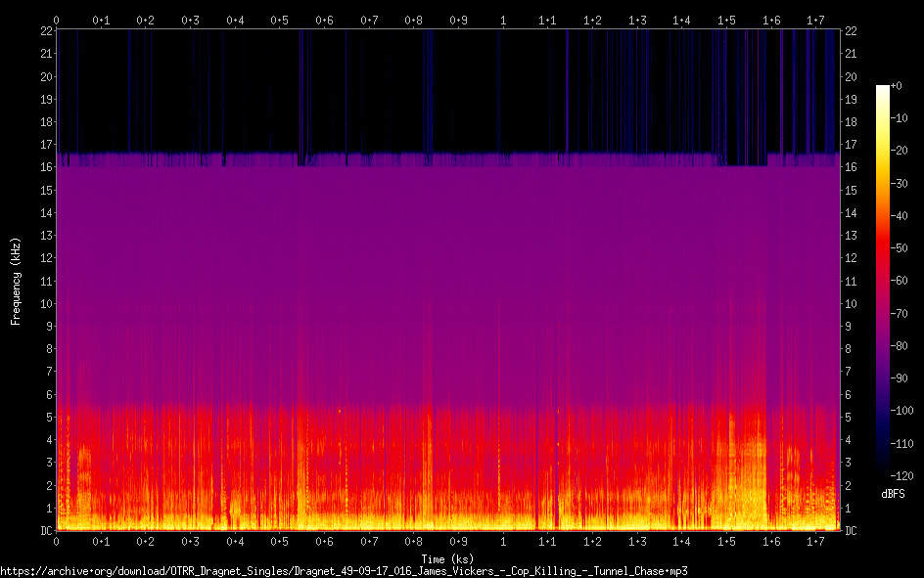
Task: Click the archive.org MP3 URL at bottom
Action: [x=344, y=570]
